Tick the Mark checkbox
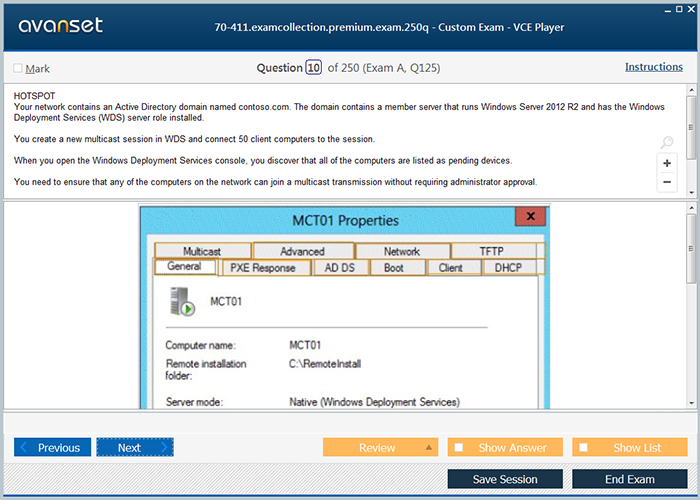The height and width of the screenshot is (500, 700). (x=18, y=68)
